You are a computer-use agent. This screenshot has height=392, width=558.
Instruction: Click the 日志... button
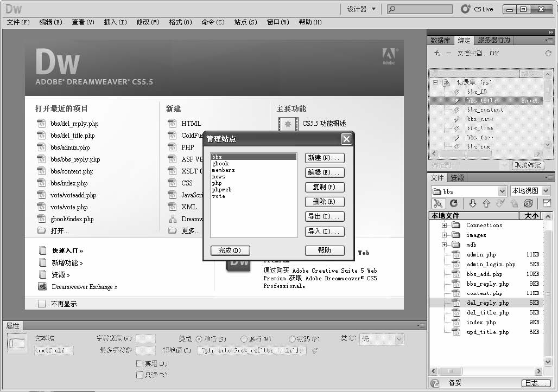point(536,383)
